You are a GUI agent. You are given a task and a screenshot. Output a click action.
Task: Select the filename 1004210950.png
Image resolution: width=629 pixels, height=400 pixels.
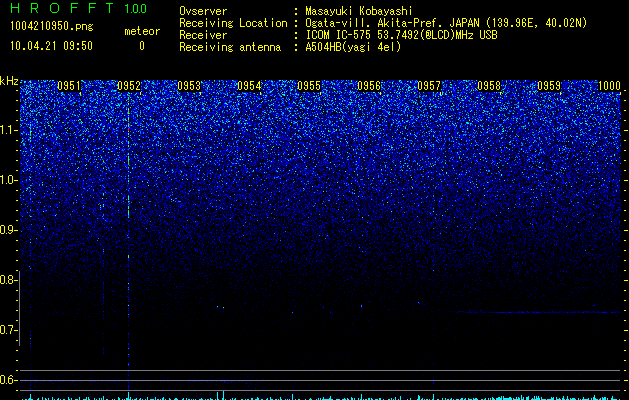click(52, 27)
